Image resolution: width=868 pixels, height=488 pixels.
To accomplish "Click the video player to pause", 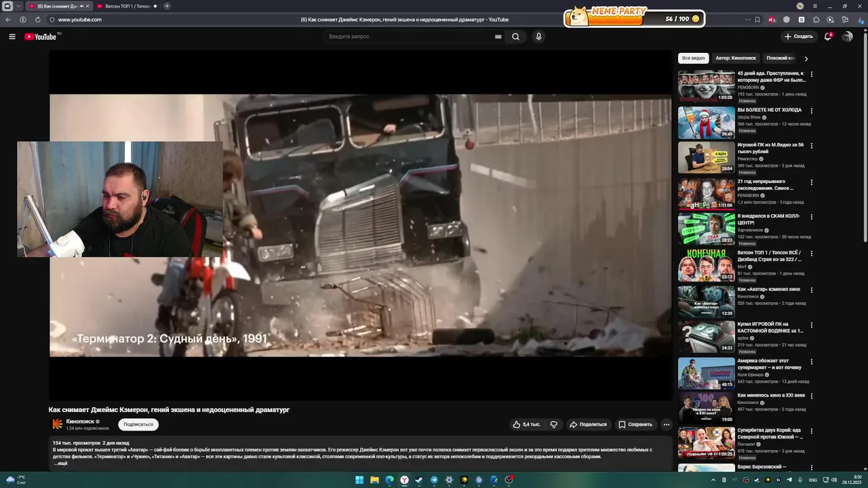I will 361,225.
